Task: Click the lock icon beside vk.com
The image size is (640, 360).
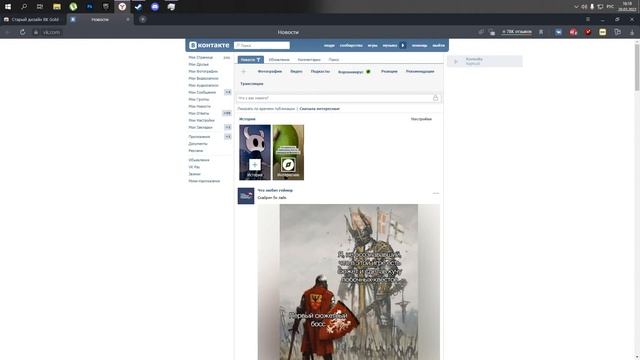Action: click(x=36, y=32)
